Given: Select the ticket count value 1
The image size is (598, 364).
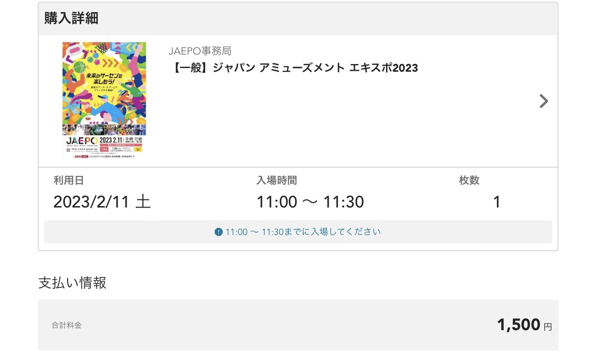Looking at the screenshot, I should tap(497, 202).
